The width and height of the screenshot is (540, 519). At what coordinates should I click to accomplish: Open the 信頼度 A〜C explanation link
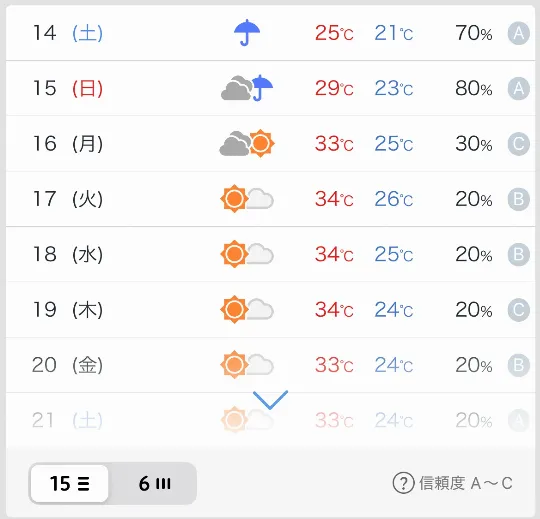click(466, 483)
